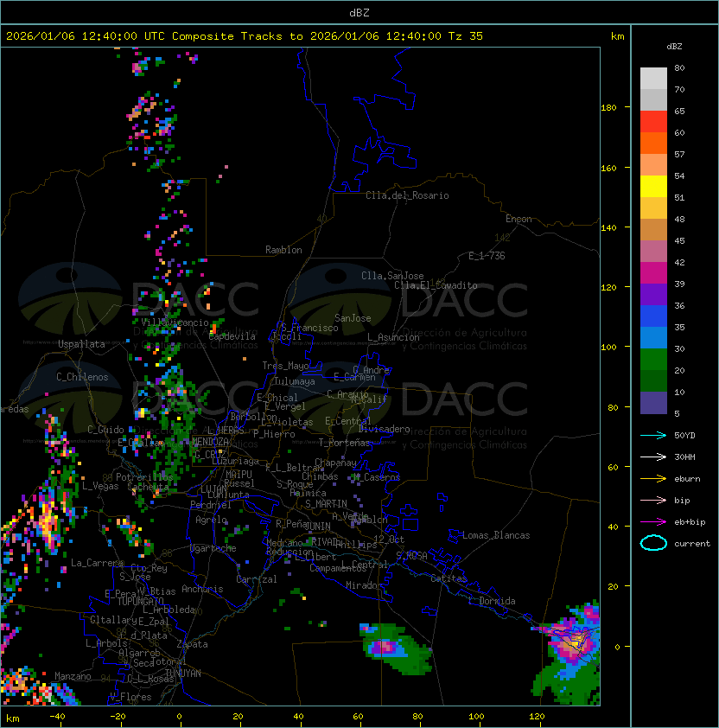Screen dimensions: 719x728
Task: Click the TUNUYAN map label
Action: point(183,674)
